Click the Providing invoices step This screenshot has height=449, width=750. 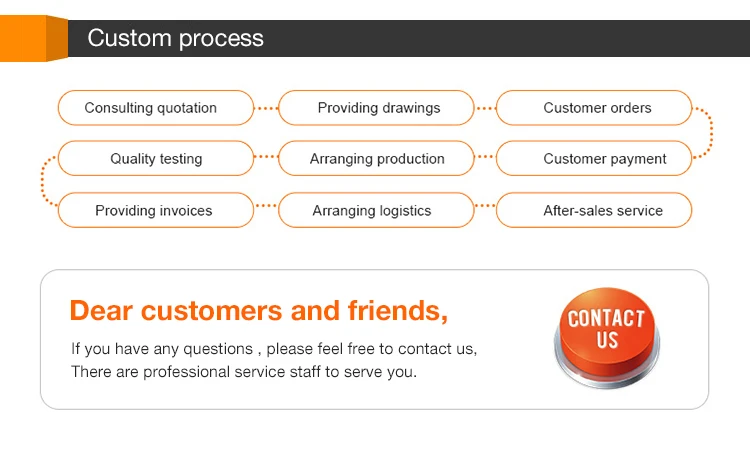[x=155, y=211]
